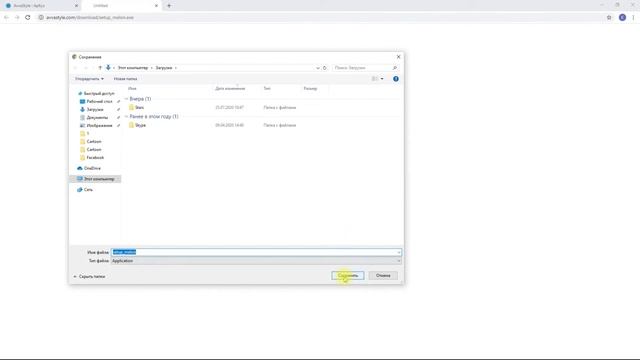Click the Новая папка (New folder) button
The height and width of the screenshot is (360, 640).
pos(125,79)
